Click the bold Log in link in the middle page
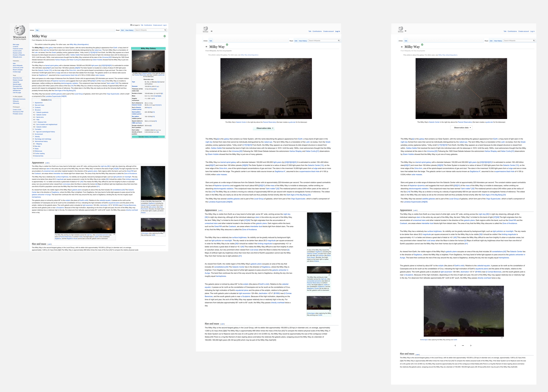Viewport: 548px width, 392px height. tap(337, 31)
